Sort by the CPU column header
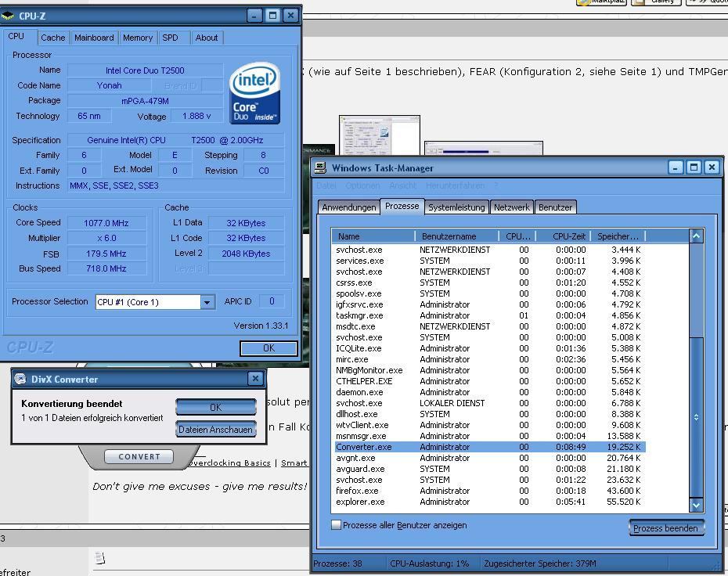Screen dimensions: 728x576 click(x=517, y=236)
